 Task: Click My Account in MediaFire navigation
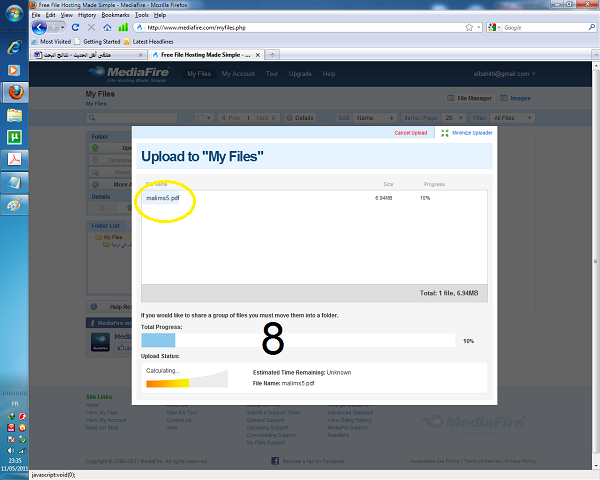[x=238, y=74]
